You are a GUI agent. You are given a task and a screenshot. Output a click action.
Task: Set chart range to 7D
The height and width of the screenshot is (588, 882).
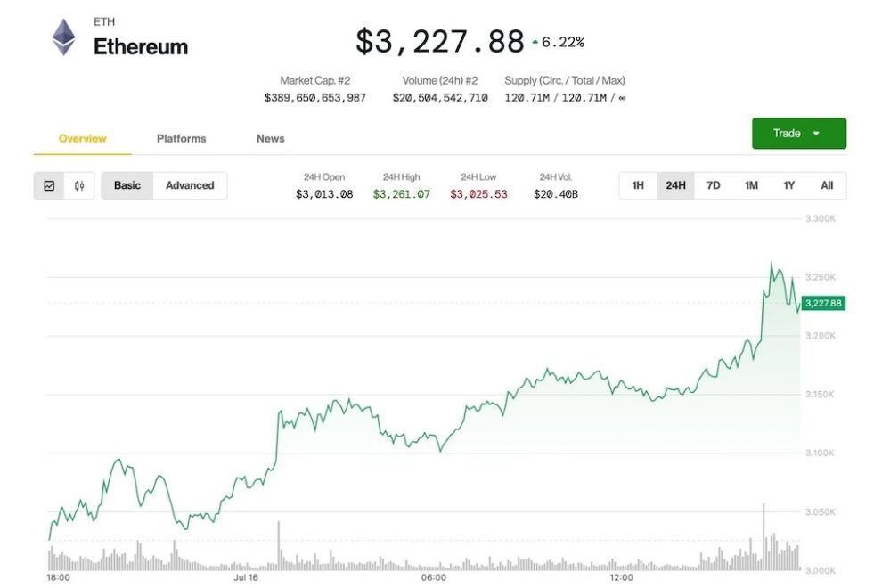pos(714,185)
